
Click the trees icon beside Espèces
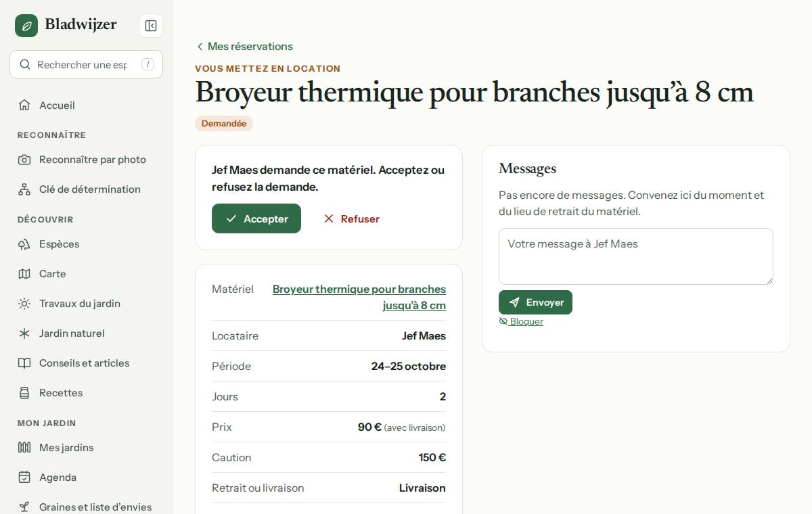(24, 244)
